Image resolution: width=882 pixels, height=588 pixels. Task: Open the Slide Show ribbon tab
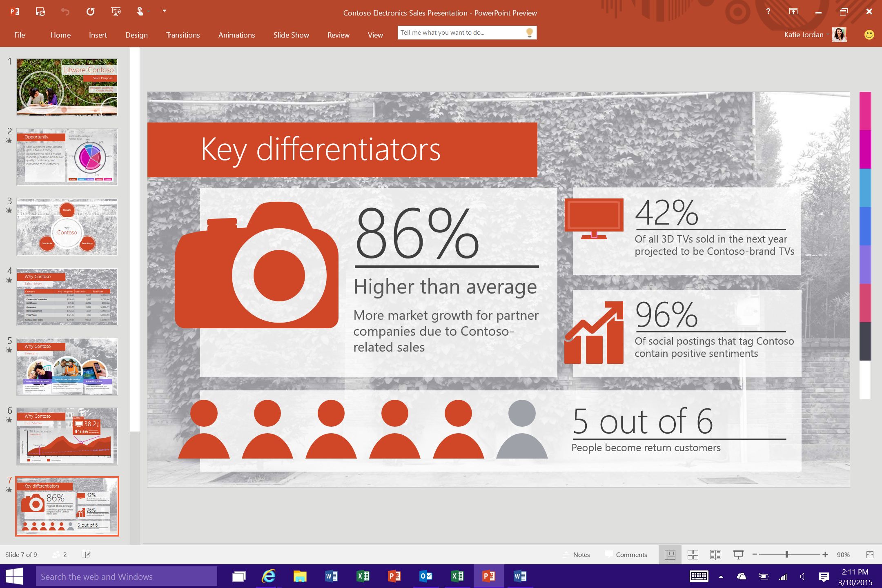(291, 35)
